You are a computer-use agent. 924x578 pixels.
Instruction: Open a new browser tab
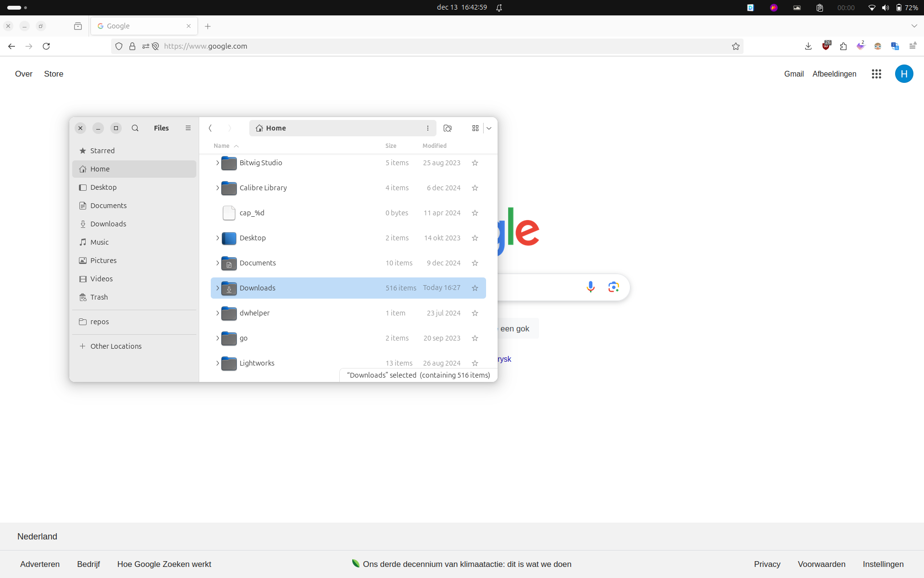click(208, 26)
